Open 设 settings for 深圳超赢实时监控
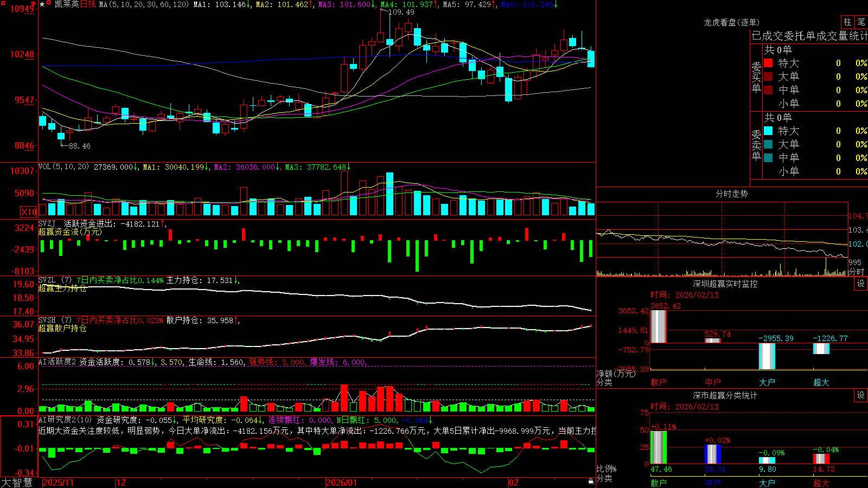This screenshot has width=868, height=488. (861, 284)
